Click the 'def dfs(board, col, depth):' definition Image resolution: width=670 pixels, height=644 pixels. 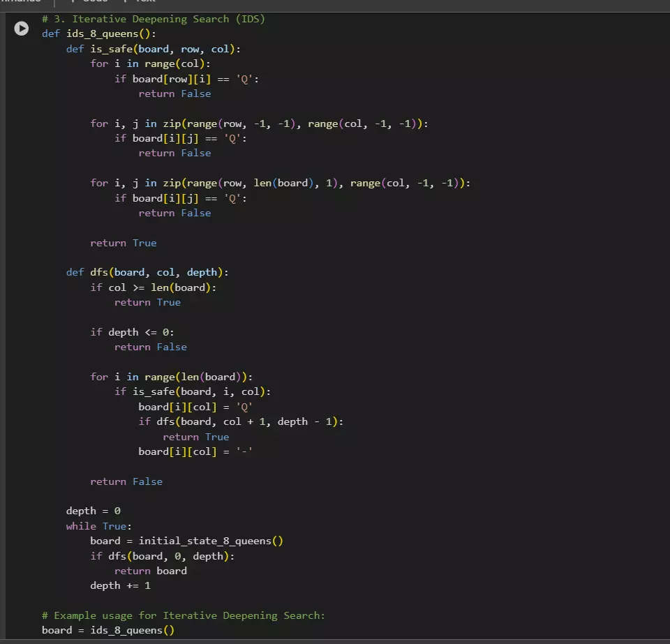point(147,272)
